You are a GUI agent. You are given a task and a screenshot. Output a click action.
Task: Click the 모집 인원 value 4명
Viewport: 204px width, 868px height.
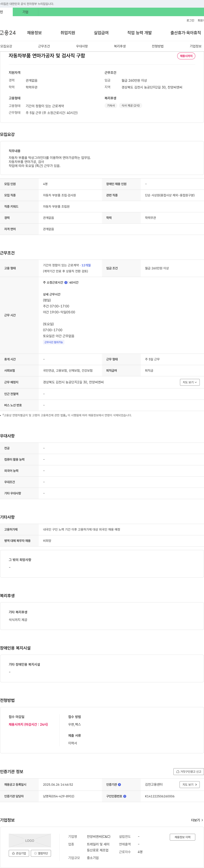tap(45, 184)
